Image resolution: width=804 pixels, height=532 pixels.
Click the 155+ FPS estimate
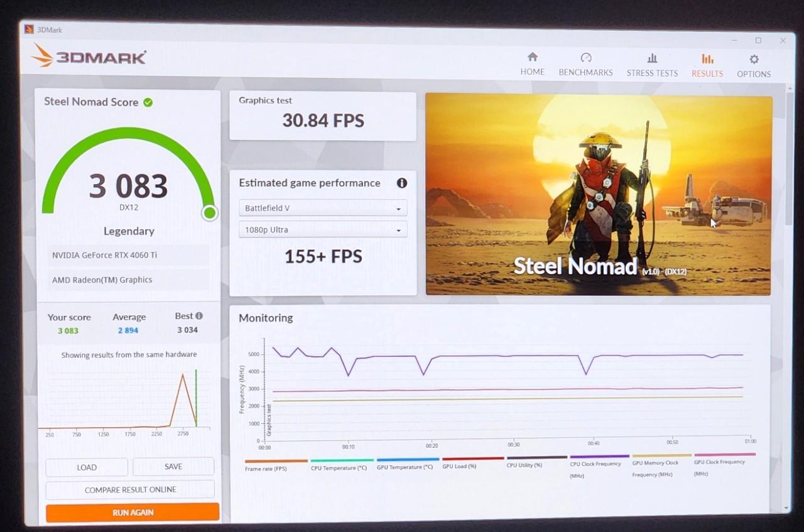pos(323,256)
